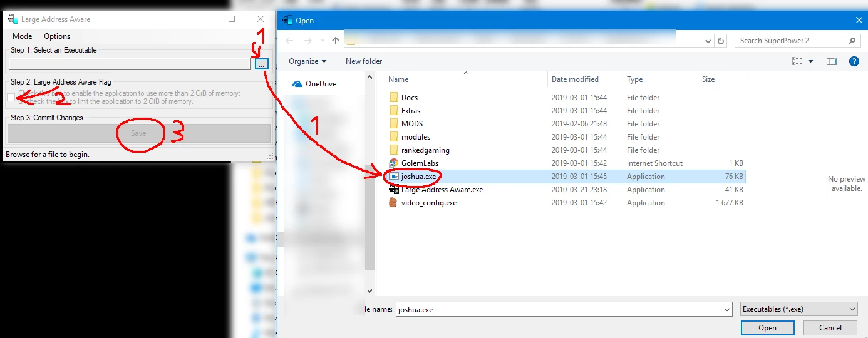This screenshot has height=338, width=868.
Task: Select the Large Address Aware.exe file name
Action: point(442,190)
